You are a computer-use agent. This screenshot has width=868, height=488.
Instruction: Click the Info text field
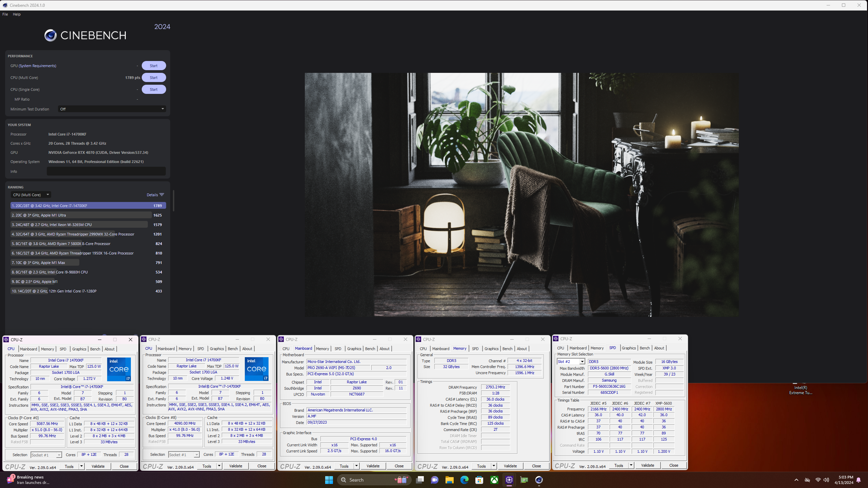click(106, 171)
